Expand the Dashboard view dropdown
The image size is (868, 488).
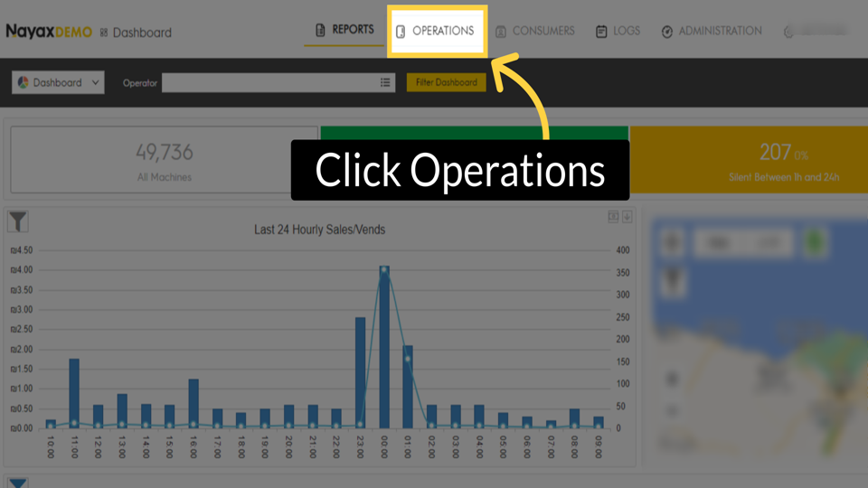58,82
